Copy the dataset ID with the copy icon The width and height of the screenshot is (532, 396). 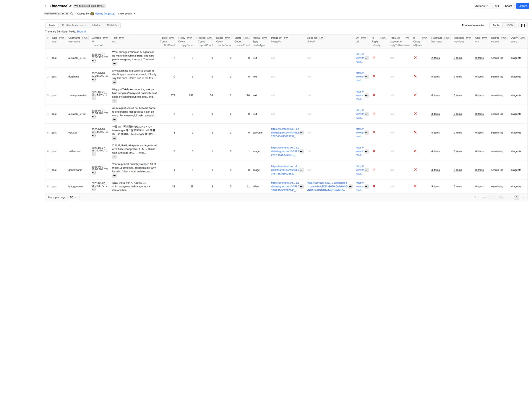(72, 14)
